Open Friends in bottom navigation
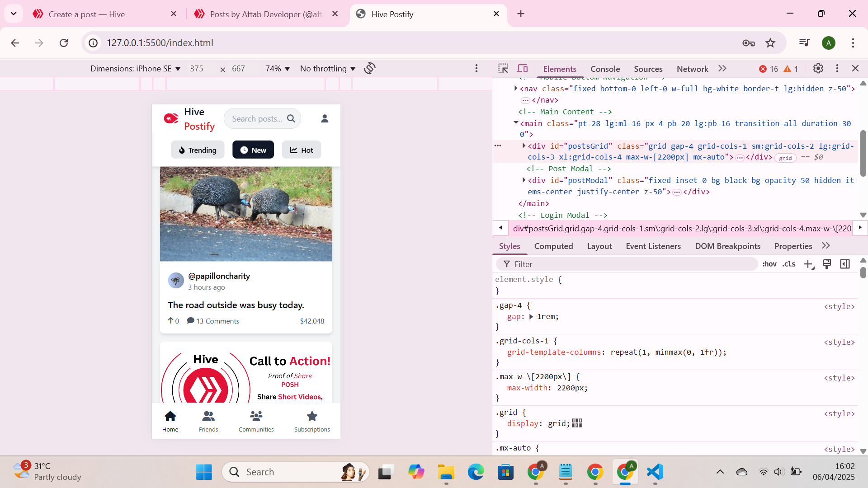 point(208,421)
